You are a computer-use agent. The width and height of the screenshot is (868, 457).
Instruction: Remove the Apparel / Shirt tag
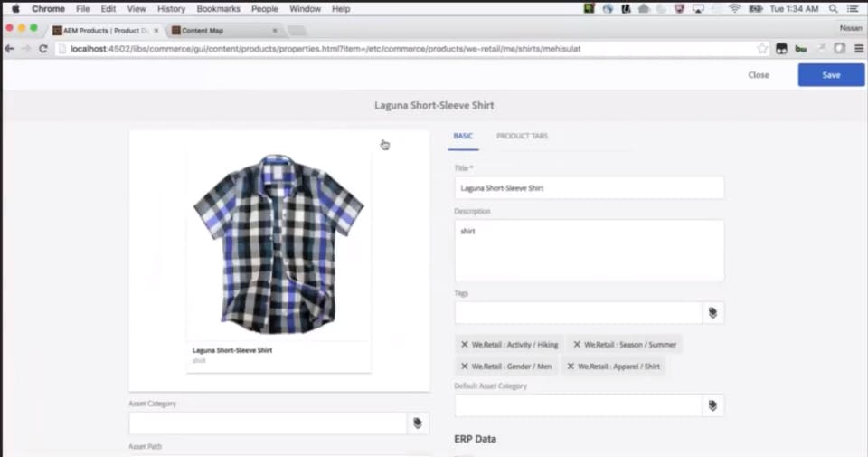point(571,367)
